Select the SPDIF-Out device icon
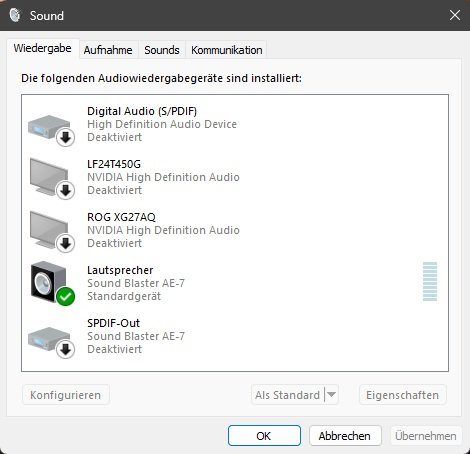 tap(51, 342)
